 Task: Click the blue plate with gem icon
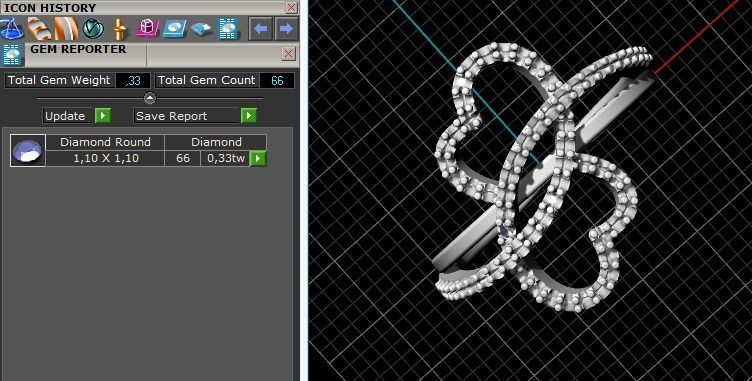point(175,29)
